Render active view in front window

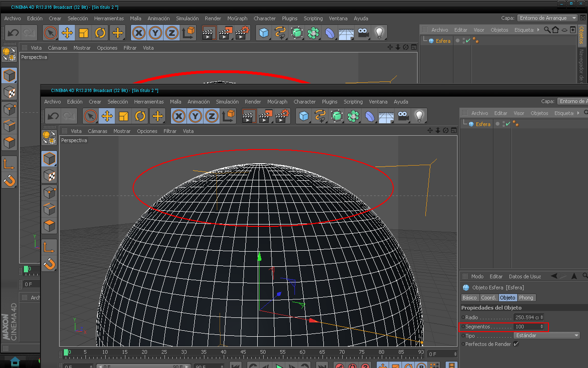coord(249,116)
